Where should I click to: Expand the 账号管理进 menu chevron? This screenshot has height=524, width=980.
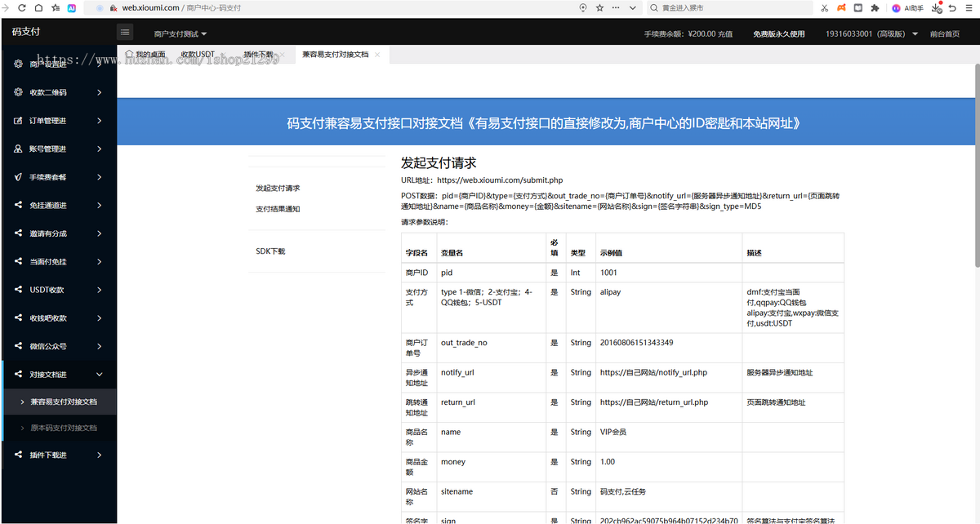[100, 149]
